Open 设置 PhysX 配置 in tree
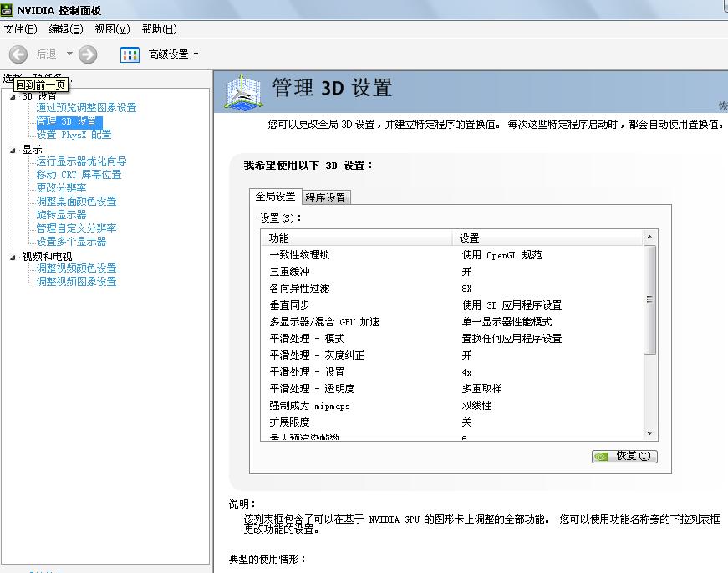 74,135
